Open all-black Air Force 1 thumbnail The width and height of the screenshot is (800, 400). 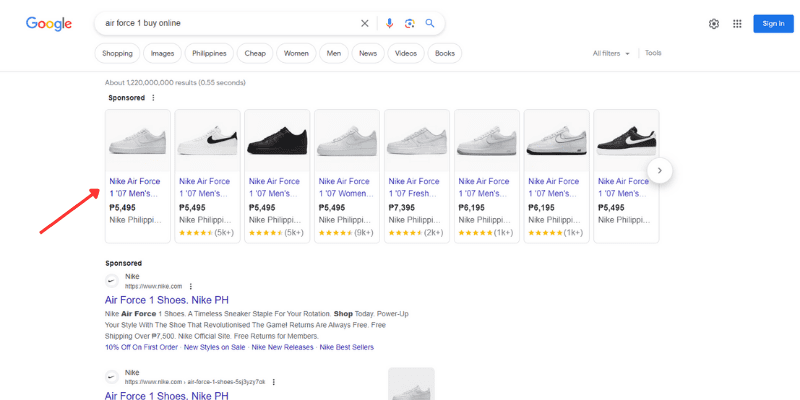[277, 141]
